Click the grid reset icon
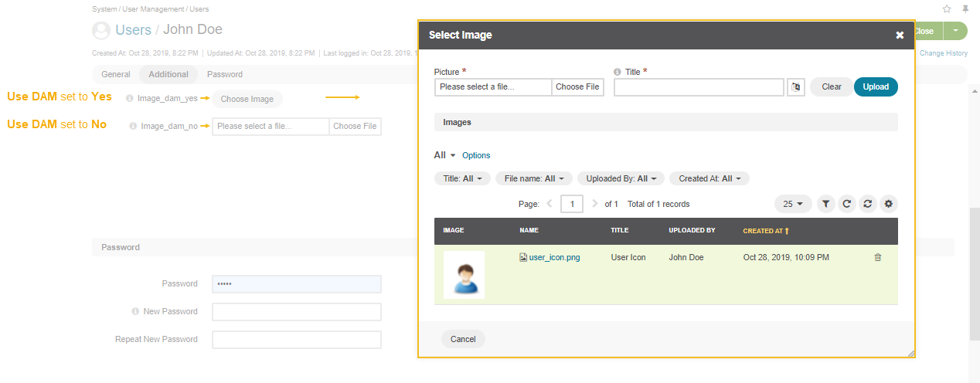 [x=868, y=204]
